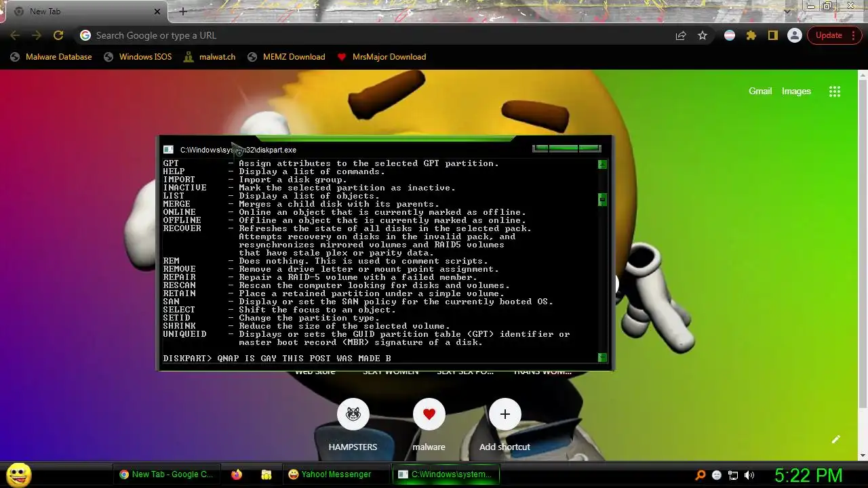This screenshot has width=868, height=488.
Task: Open the Chrome profile avatar
Action: click(794, 35)
